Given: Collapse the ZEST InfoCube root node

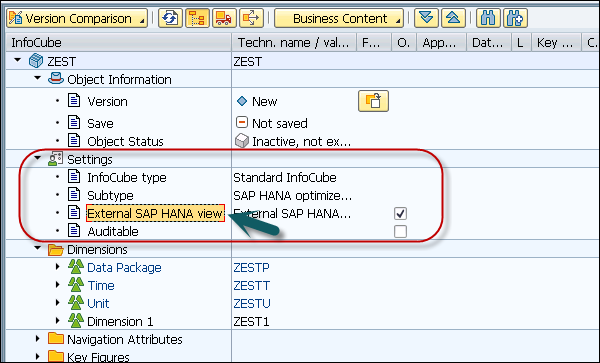Looking at the screenshot, I should click(18, 60).
